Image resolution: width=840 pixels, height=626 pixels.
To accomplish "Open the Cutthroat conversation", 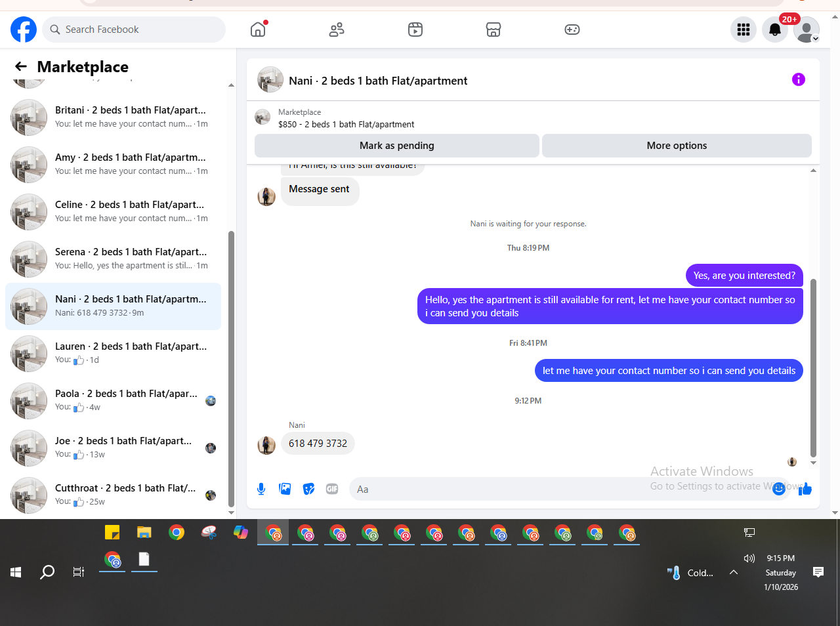I will [x=113, y=495].
